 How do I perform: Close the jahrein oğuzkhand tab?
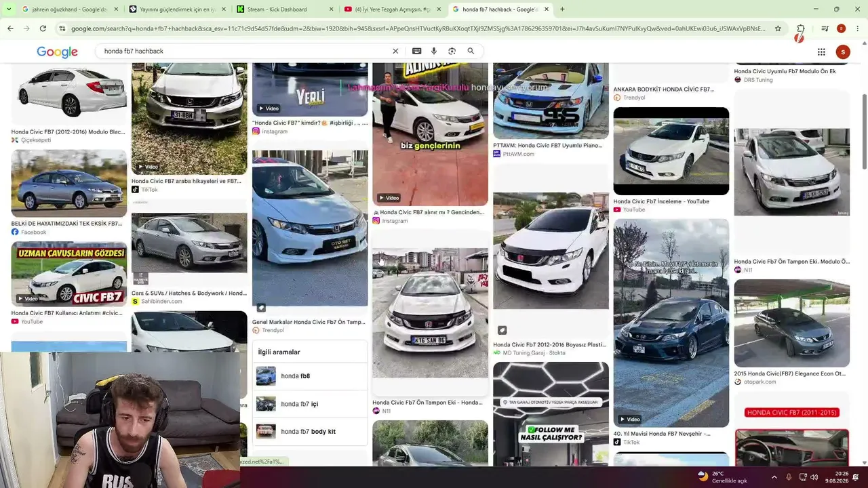(116, 9)
